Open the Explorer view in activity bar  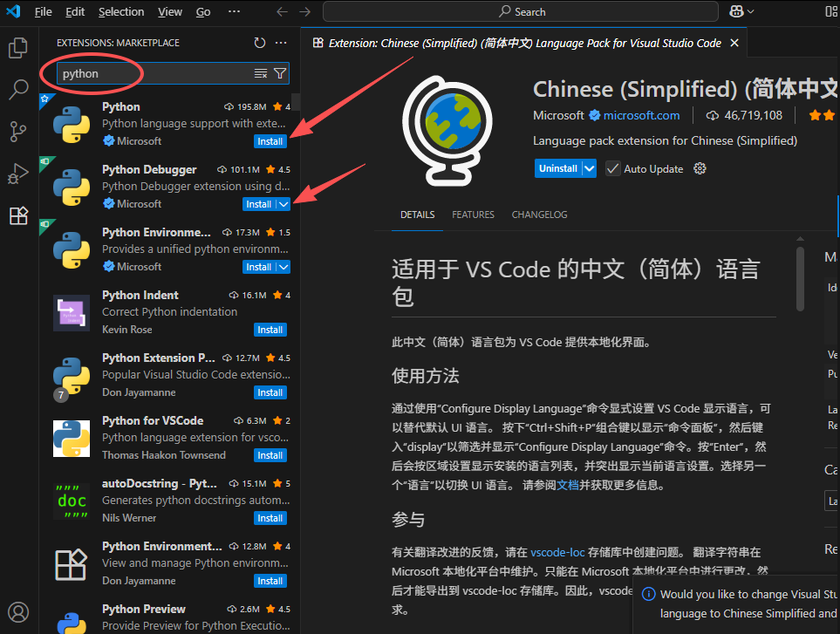[x=18, y=48]
